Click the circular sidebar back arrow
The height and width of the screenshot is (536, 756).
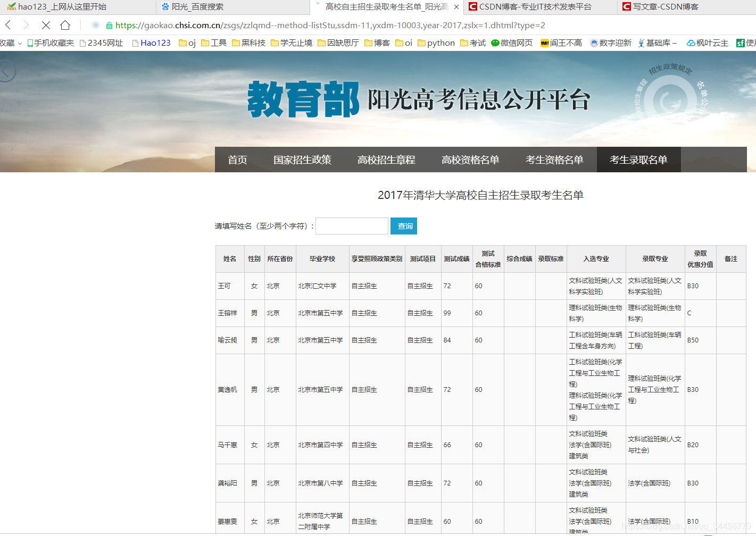[x=6, y=71]
